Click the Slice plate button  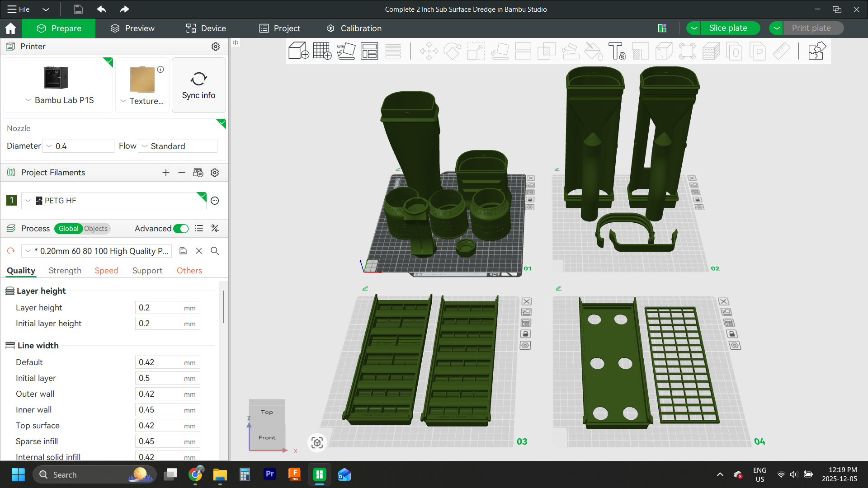[x=729, y=28]
